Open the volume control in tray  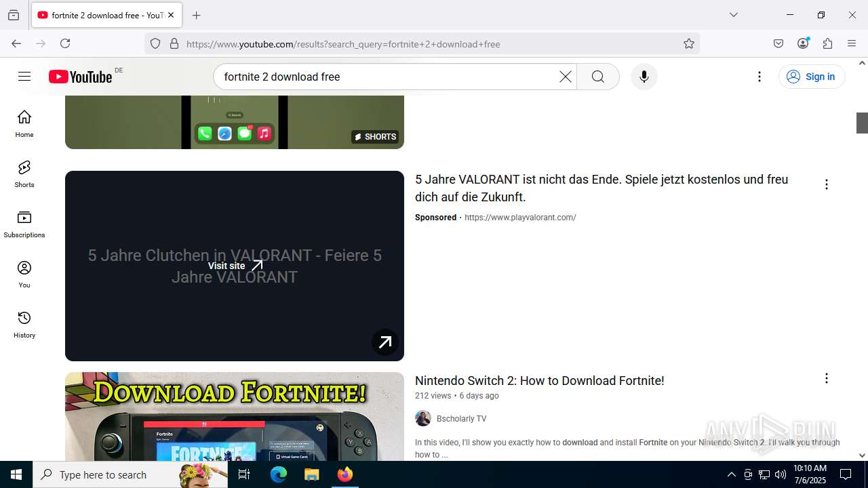780,474
